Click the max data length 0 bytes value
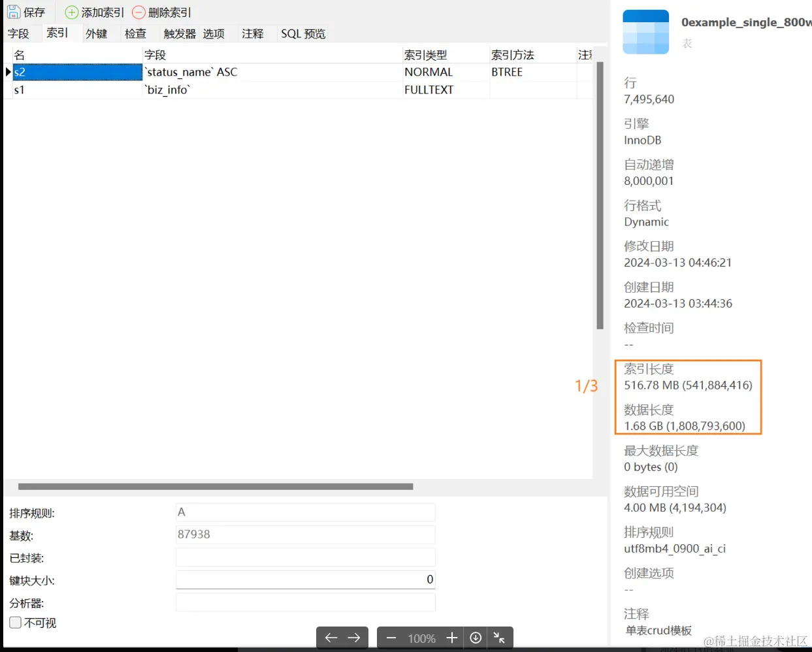 (651, 467)
